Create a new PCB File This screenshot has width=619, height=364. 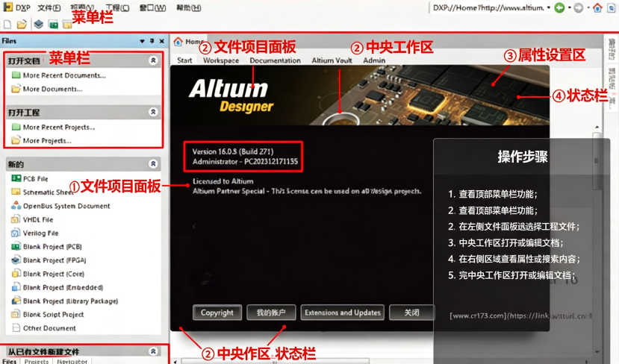(30, 179)
